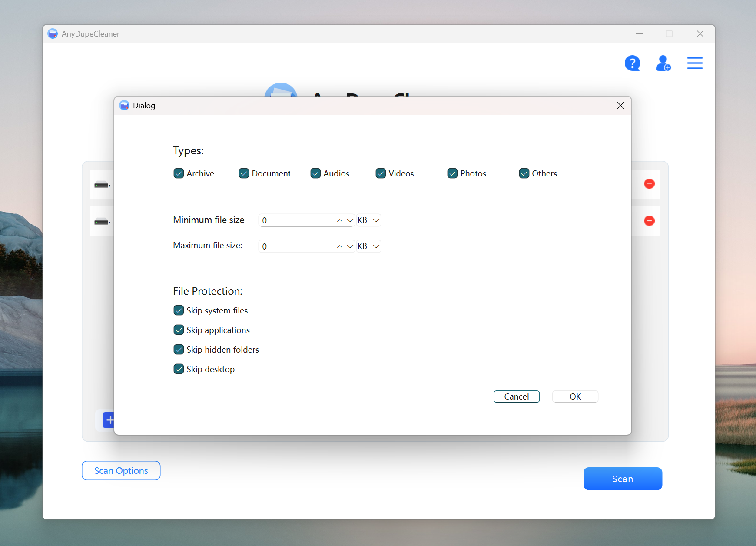
Task: Open the blue question mark help icon
Action: (632, 63)
